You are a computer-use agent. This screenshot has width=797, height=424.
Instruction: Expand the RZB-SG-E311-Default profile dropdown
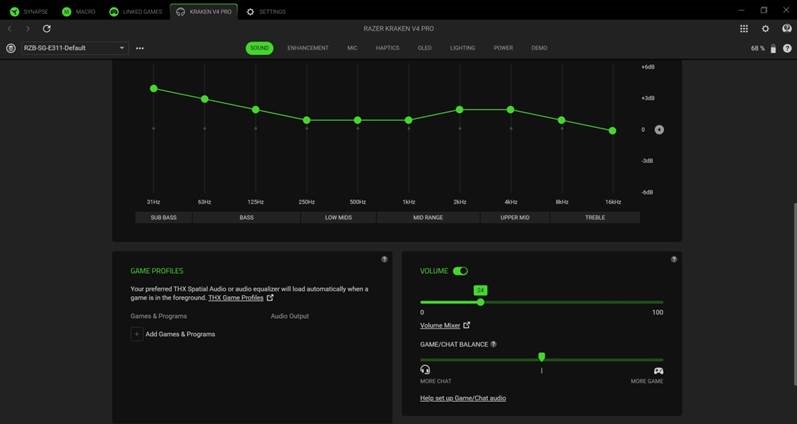[x=74, y=48]
